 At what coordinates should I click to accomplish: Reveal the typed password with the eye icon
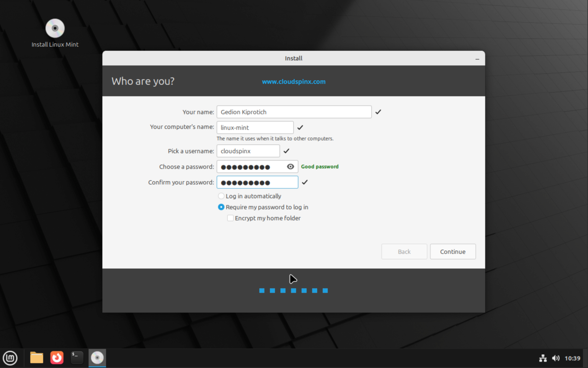[291, 166]
